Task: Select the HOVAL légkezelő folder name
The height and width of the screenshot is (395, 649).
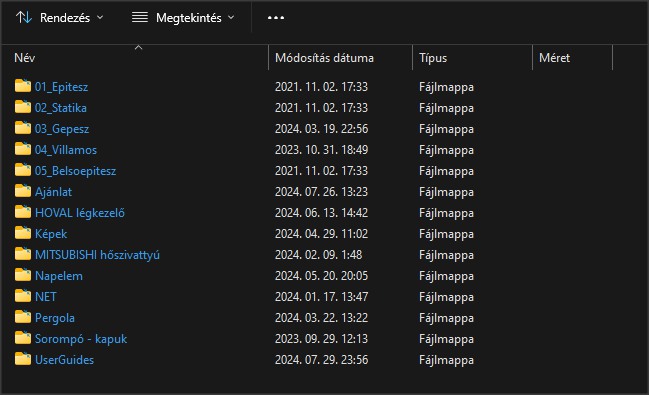Action: 80,213
